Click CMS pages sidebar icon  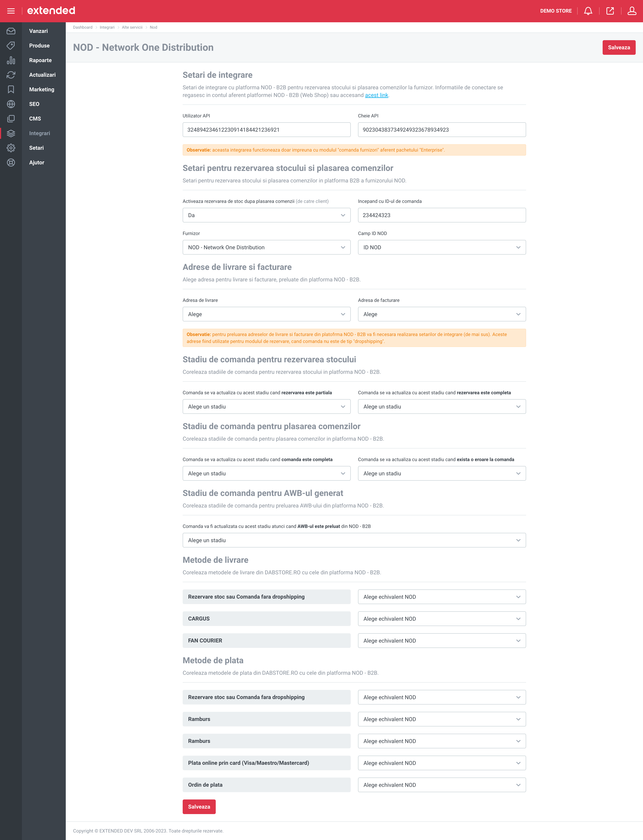(11, 119)
